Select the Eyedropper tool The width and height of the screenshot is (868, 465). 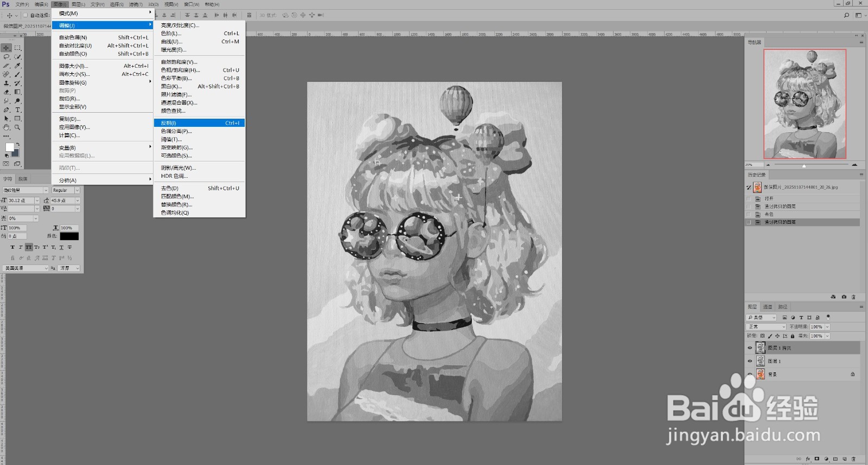[x=17, y=66]
